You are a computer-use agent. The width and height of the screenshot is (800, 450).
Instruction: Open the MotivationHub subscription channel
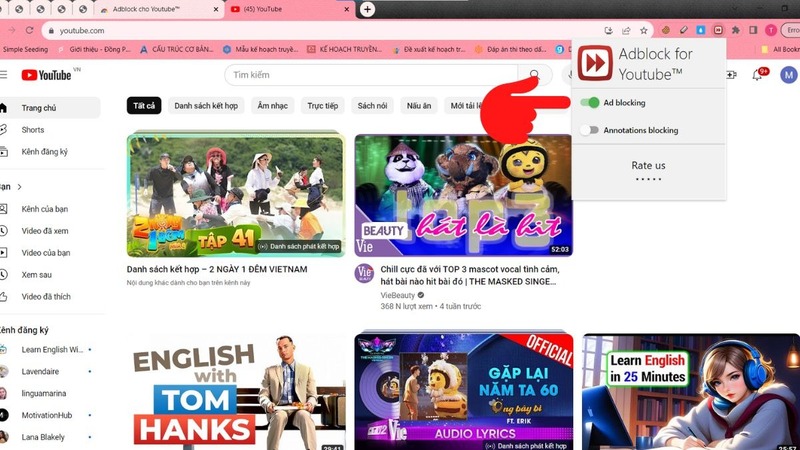(x=50, y=415)
